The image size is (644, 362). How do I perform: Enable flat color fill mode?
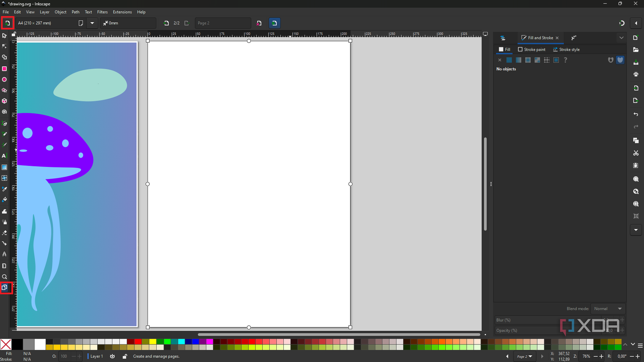509,60
